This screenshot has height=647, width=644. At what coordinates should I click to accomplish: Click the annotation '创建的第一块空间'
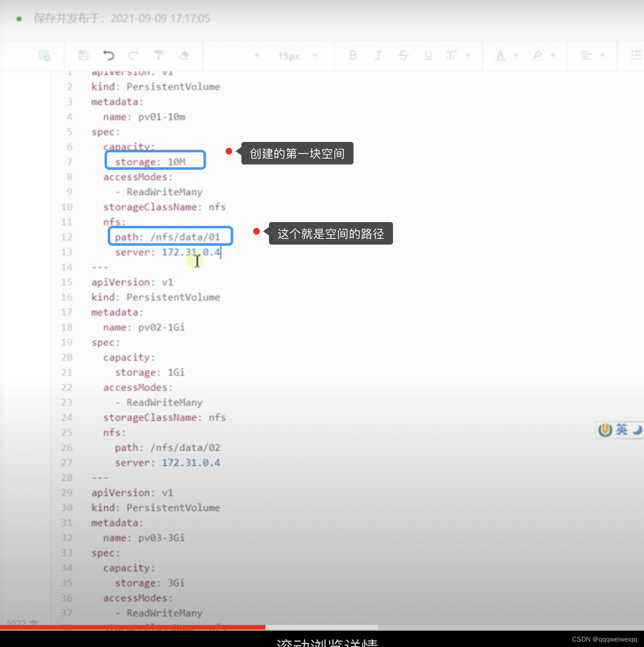pyautogui.click(x=297, y=153)
